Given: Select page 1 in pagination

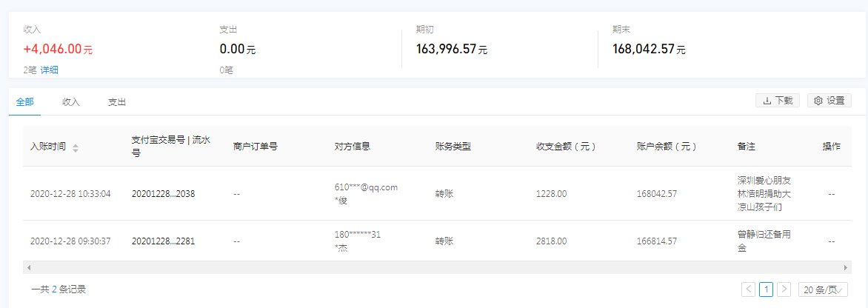Looking at the screenshot, I should click(766, 289).
